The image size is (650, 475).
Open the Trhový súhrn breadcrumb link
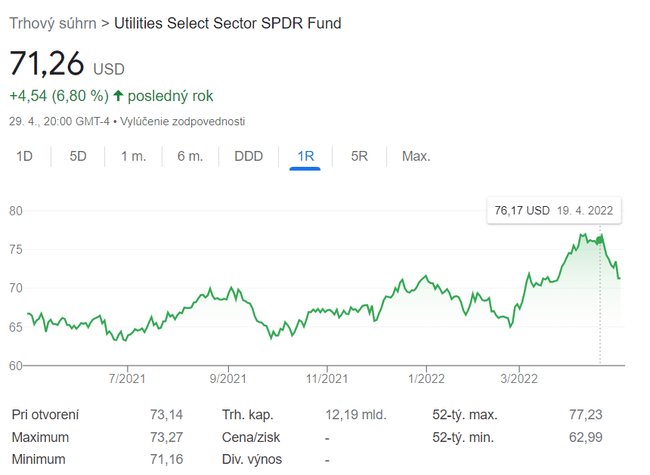(x=52, y=22)
